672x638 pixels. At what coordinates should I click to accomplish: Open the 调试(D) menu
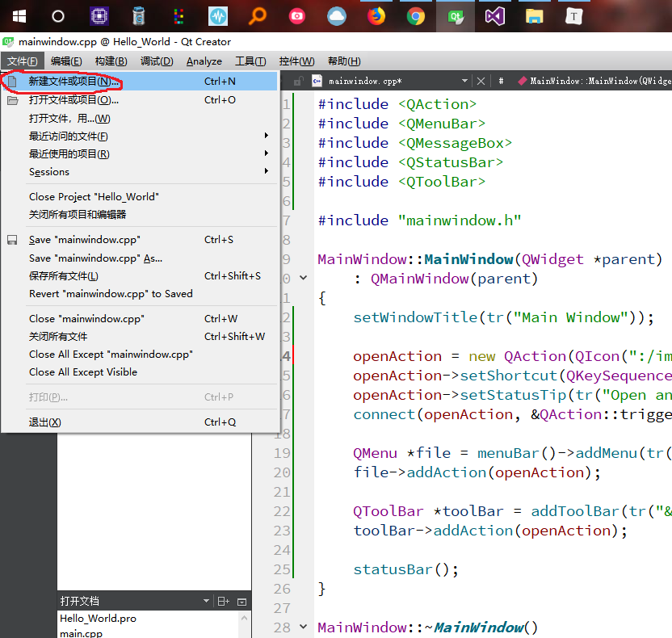click(x=157, y=61)
